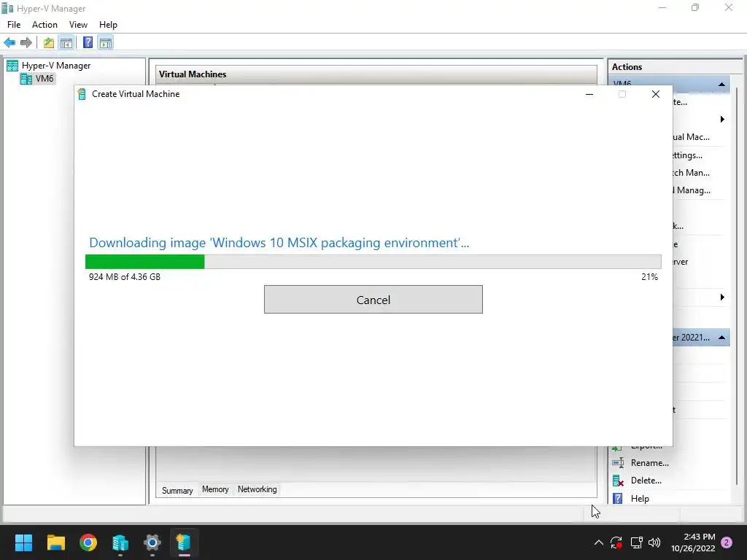Expand the upper submenu arrow in Actions

722,119
